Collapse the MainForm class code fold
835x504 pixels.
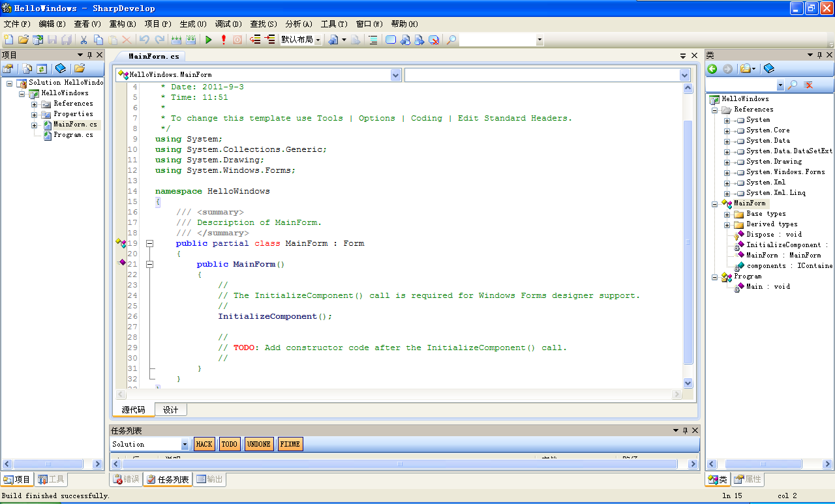click(x=149, y=243)
